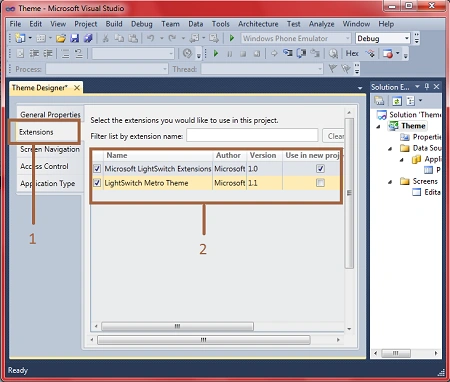Click the Increase Indent icon
Screen dimensions: 450x382
(48, 53)
